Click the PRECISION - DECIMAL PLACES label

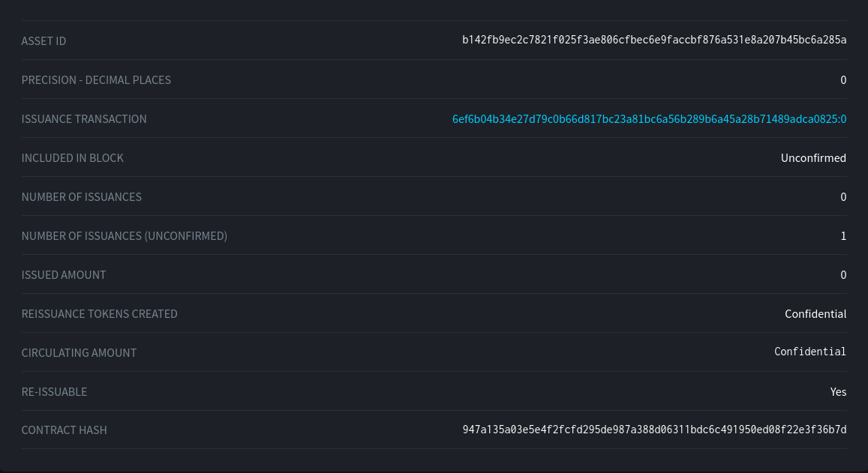pyautogui.click(x=96, y=80)
